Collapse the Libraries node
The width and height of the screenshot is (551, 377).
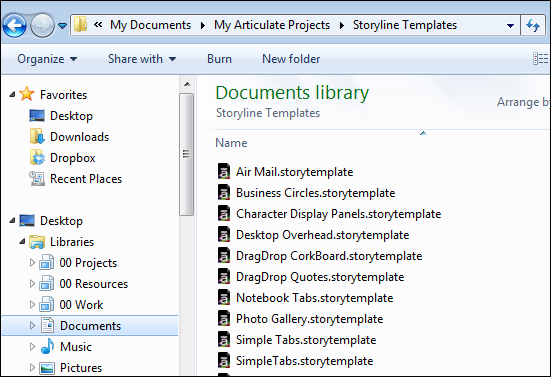pyautogui.click(x=22, y=241)
